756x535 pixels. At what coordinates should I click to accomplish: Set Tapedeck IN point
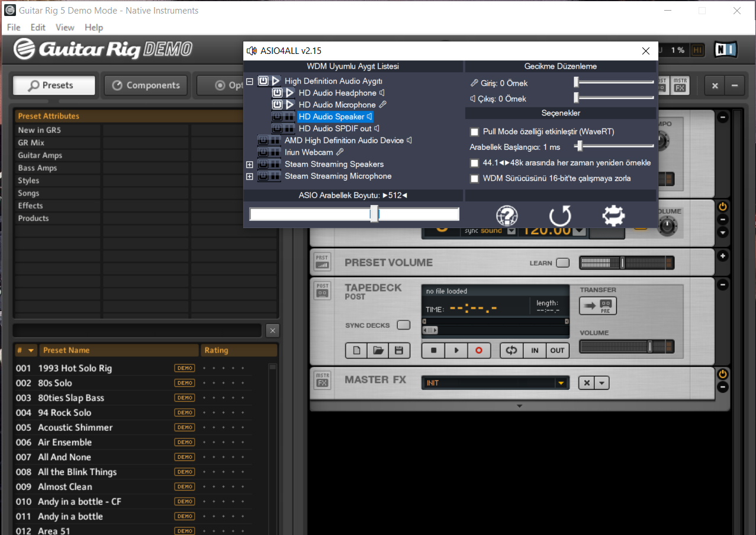coord(535,350)
